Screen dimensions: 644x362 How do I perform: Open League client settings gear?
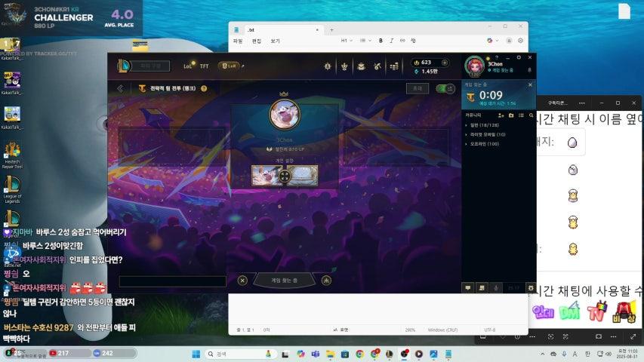tap(519, 57)
